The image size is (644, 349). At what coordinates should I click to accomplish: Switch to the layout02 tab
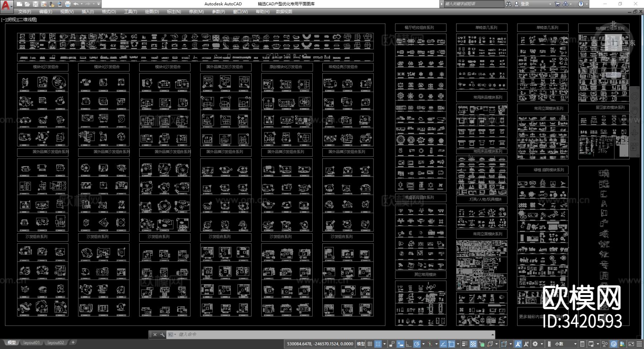click(x=56, y=343)
